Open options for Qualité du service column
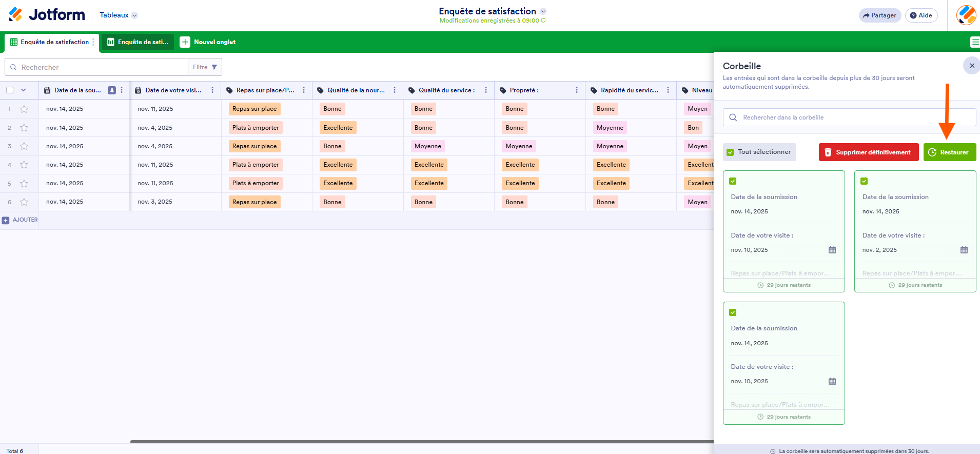The height and width of the screenshot is (454, 980). point(486,90)
